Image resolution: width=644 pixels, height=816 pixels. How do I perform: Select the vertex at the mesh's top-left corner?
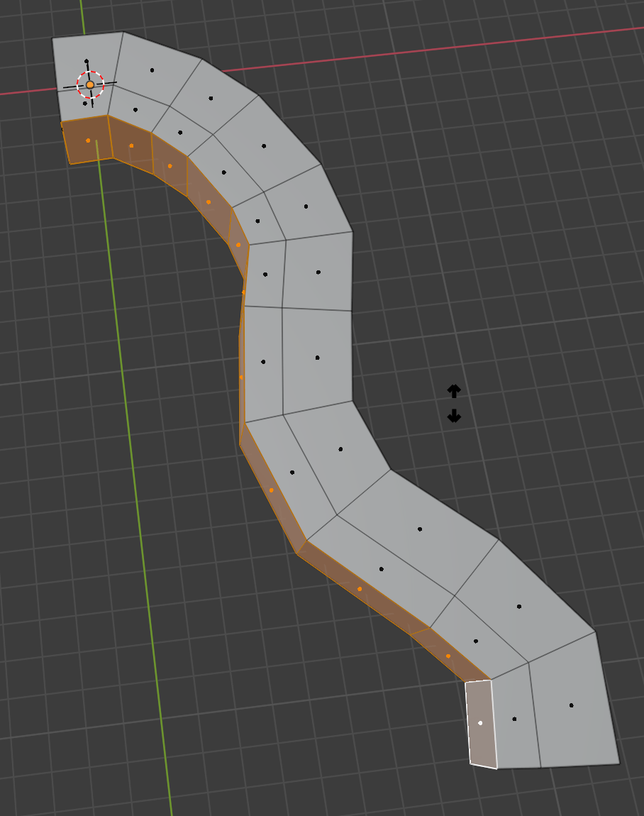[52, 38]
